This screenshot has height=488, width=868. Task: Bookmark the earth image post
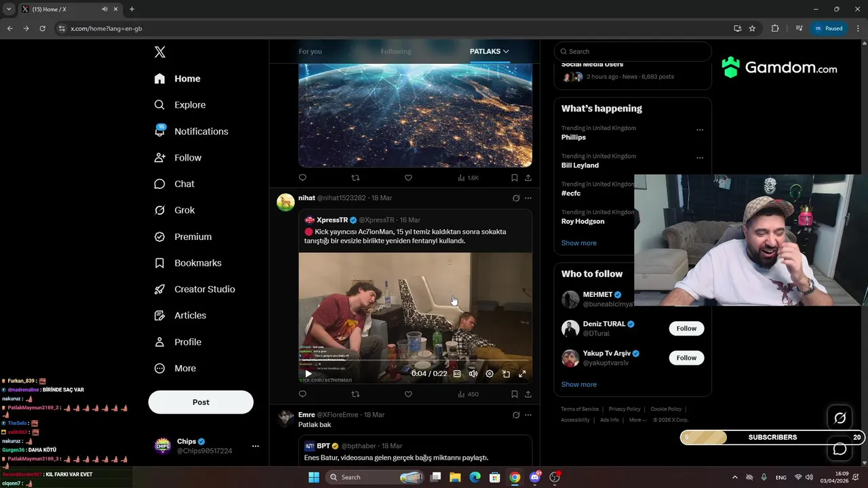[x=514, y=178]
